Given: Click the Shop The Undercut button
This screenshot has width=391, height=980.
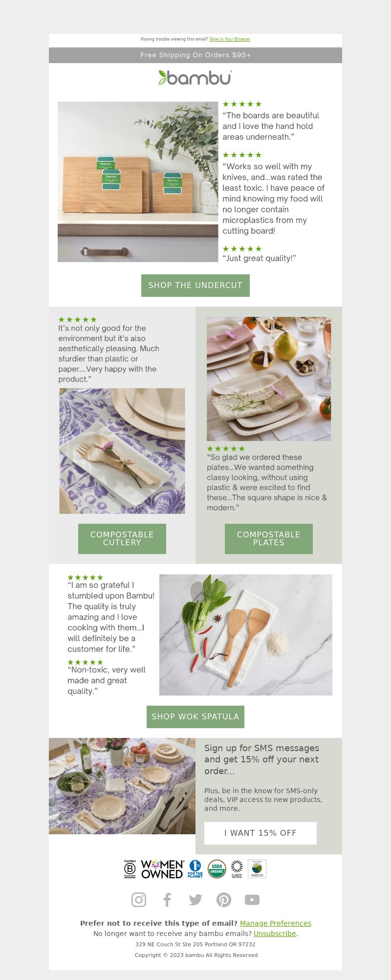Looking at the screenshot, I should click(195, 286).
